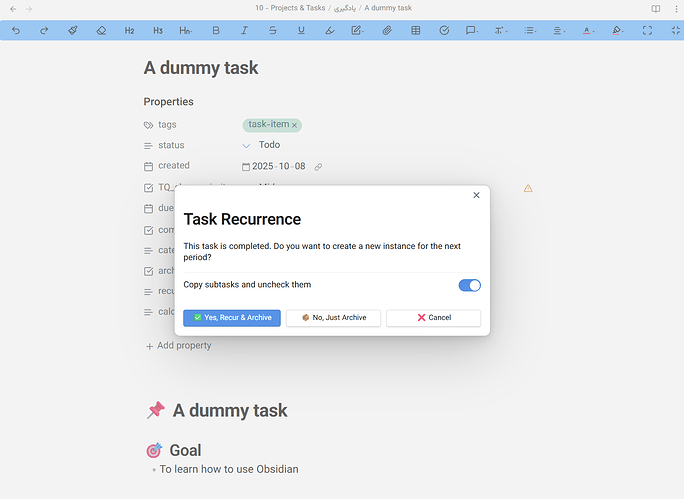Expand the status Todo dropdown

246,146
